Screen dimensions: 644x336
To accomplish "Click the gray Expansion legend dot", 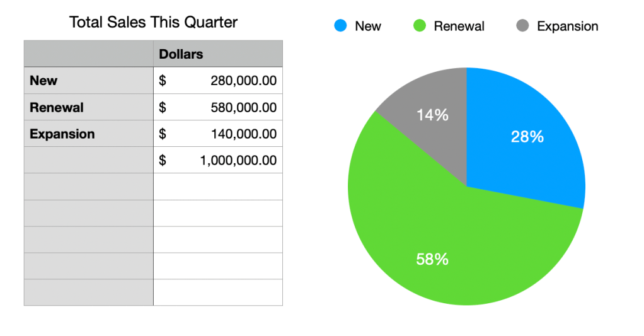I will pyautogui.click(x=522, y=26).
